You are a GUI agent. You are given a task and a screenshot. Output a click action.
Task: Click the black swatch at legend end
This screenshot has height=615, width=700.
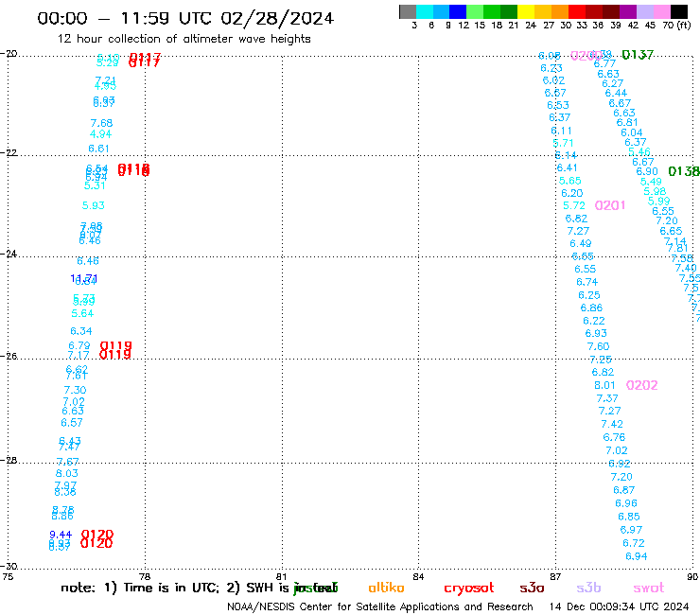[x=679, y=11]
